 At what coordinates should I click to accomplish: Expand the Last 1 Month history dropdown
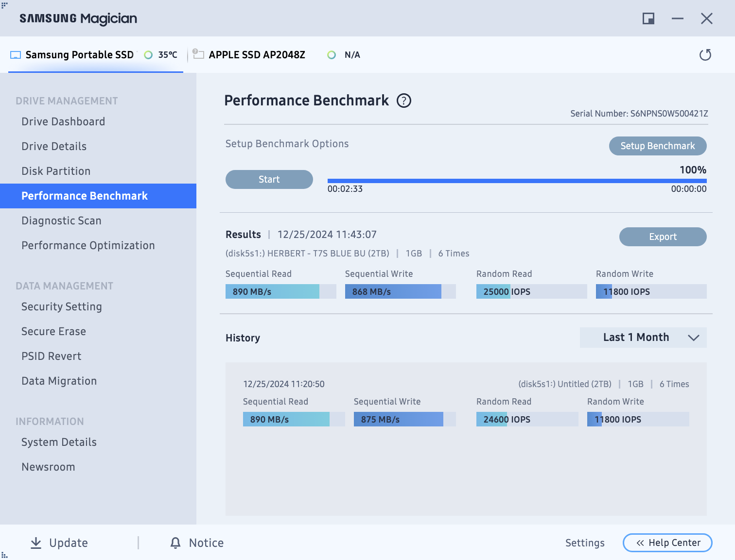click(x=643, y=338)
